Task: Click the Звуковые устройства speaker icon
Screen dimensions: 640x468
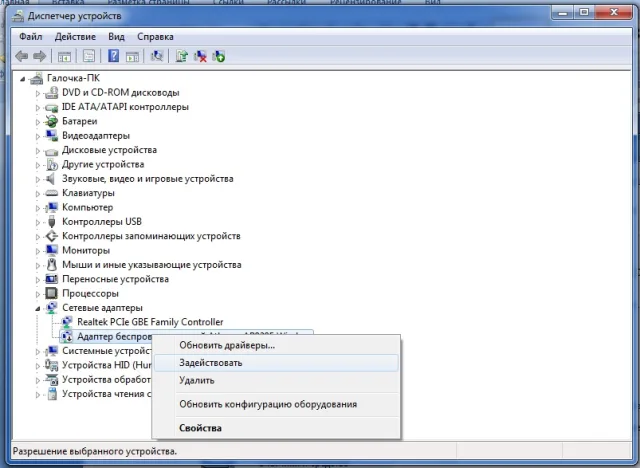Action: click(x=51, y=179)
